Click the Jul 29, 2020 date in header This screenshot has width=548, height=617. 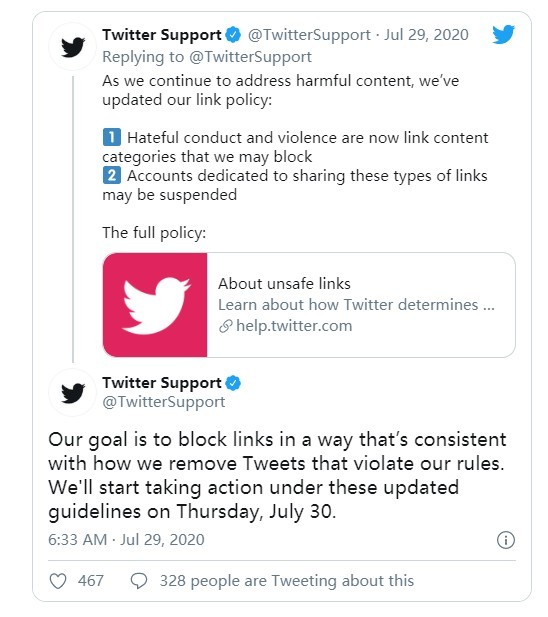tap(426, 35)
